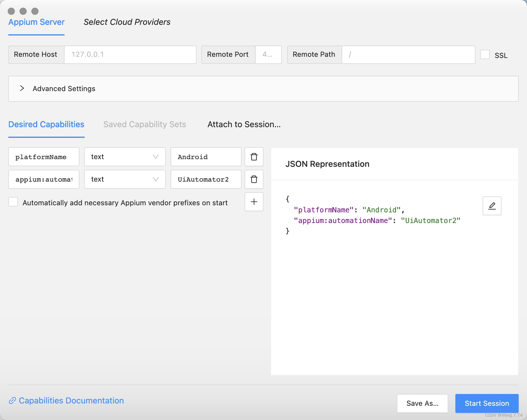527x420 pixels.
Task: Toggle automatically add Appium vendor prefixes checkbox
Action: click(13, 202)
